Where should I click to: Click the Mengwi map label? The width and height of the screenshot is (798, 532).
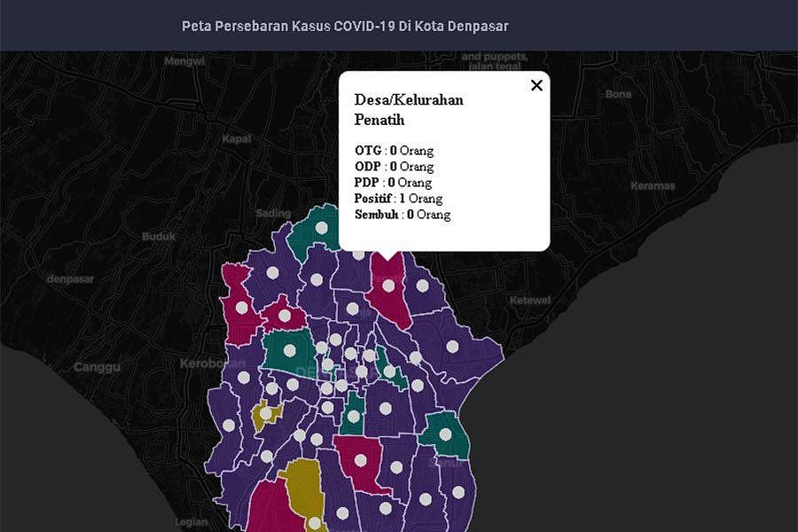pos(184,61)
